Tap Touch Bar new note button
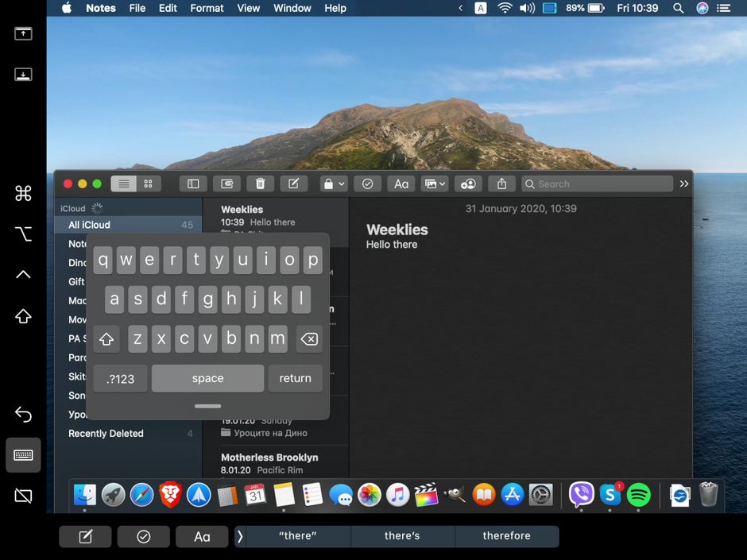747x560 pixels. coord(85,537)
